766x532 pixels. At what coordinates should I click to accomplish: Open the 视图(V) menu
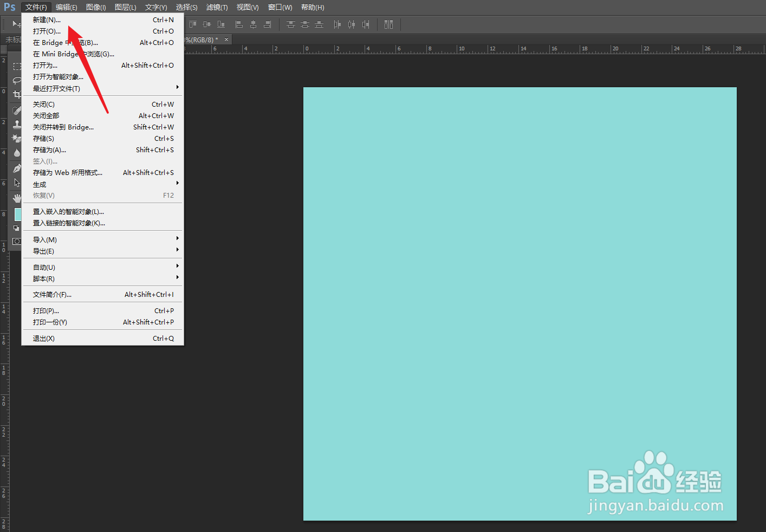point(248,7)
